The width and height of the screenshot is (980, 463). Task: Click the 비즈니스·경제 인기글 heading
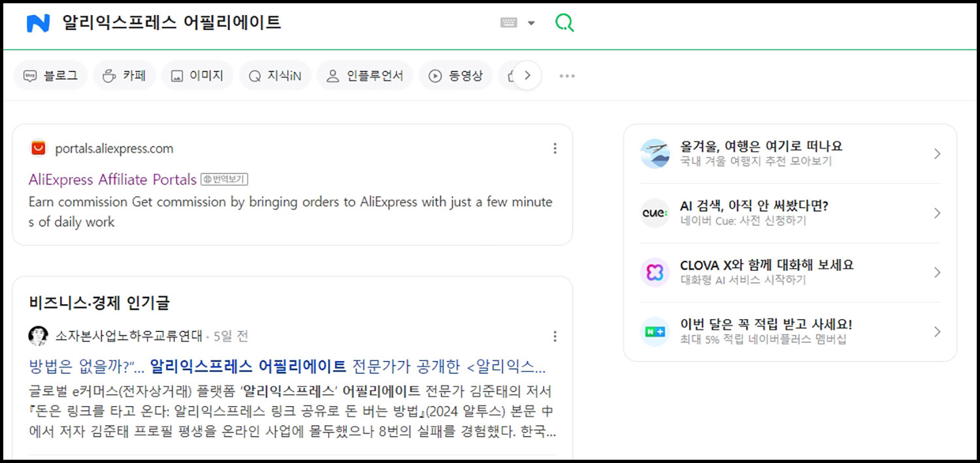[x=99, y=303]
